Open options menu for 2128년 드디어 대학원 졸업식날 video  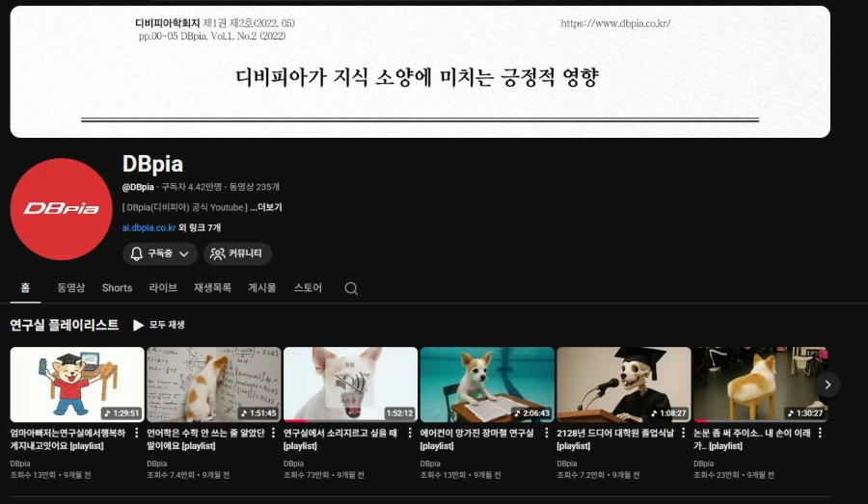pos(683,433)
